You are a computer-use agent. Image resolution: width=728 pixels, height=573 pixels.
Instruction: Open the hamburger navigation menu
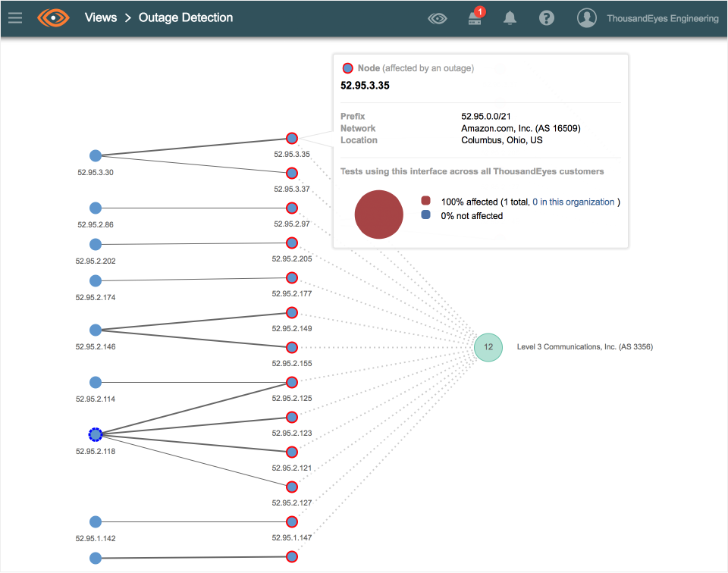point(14,17)
